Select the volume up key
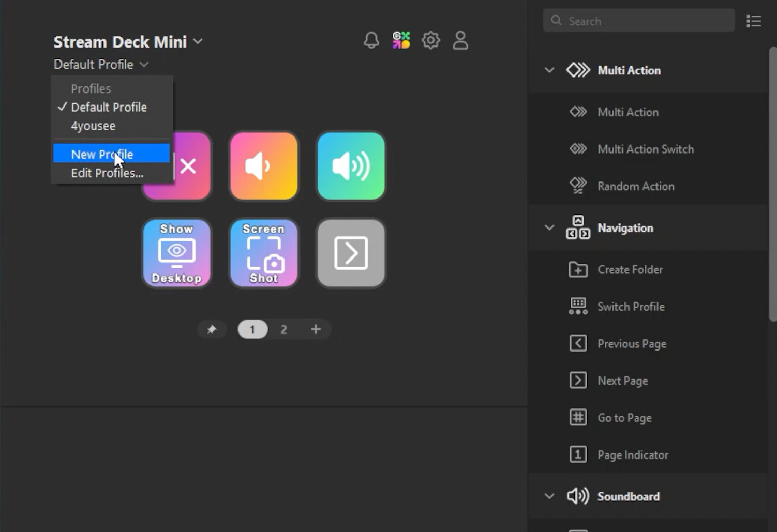The height and width of the screenshot is (532, 777). [351, 166]
